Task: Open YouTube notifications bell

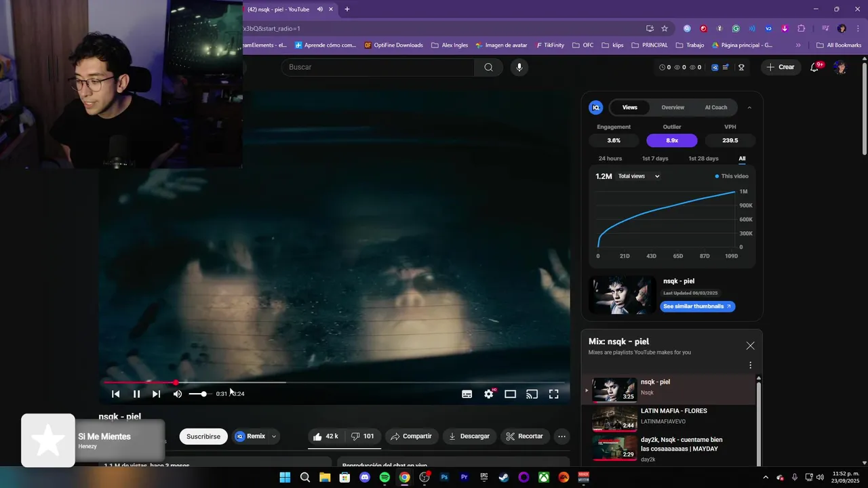Action: click(814, 67)
